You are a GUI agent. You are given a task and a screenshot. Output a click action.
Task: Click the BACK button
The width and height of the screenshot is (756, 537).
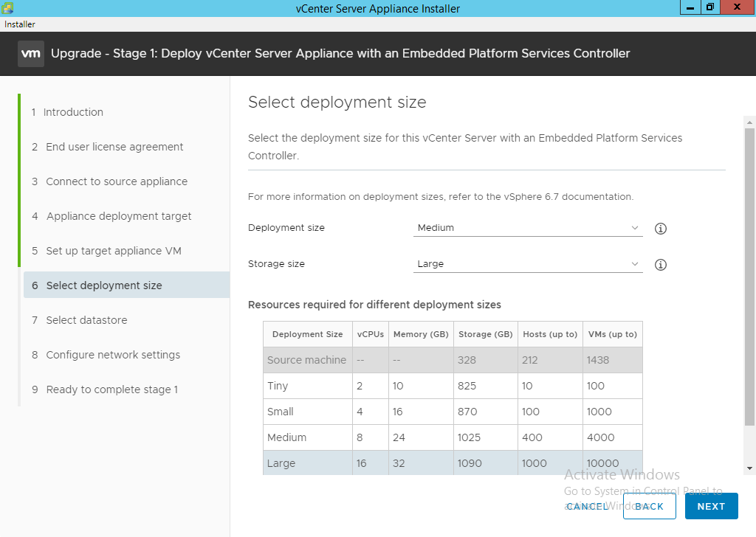pyautogui.click(x=650, y=506)
